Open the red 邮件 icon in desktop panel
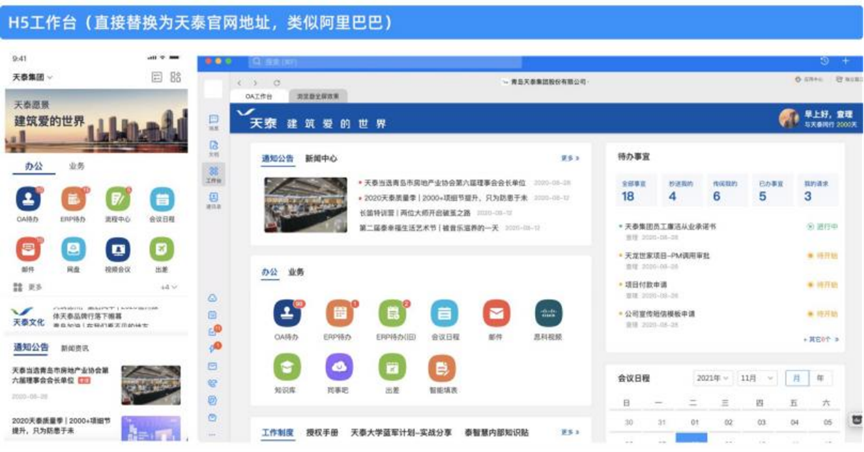This screenshot has width=864, height=452. (x=496, y=313)
